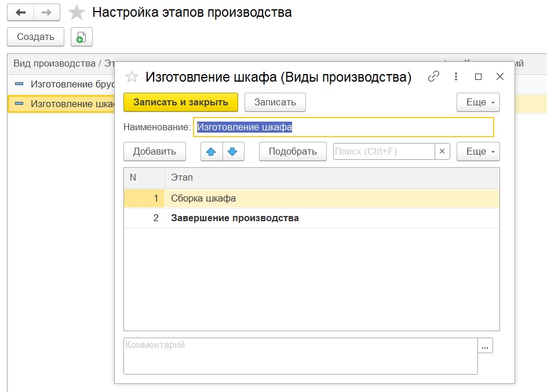Click the Подобрать button
Image resolution: width=547 pixels, height=392 pixels.
pos(293,152)
